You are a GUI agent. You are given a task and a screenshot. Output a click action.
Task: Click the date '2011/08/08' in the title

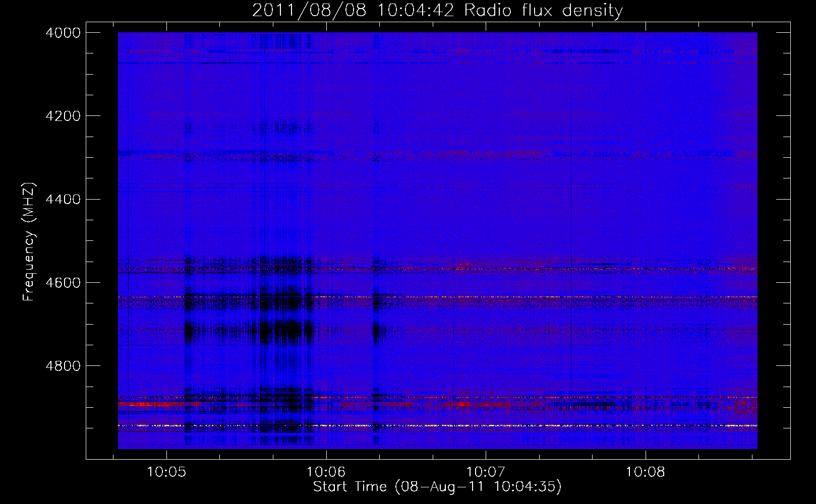point(309,11)
